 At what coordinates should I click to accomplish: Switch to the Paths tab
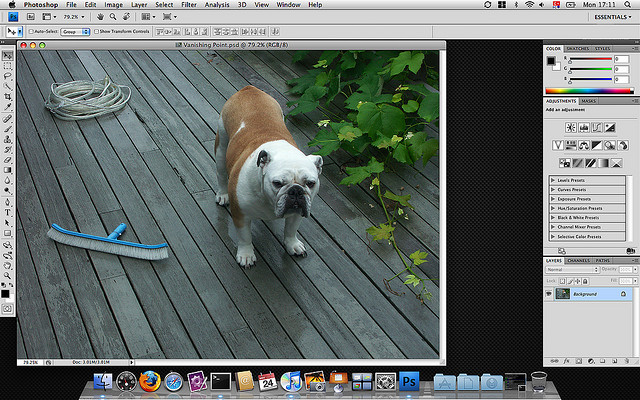coord(602,260)
